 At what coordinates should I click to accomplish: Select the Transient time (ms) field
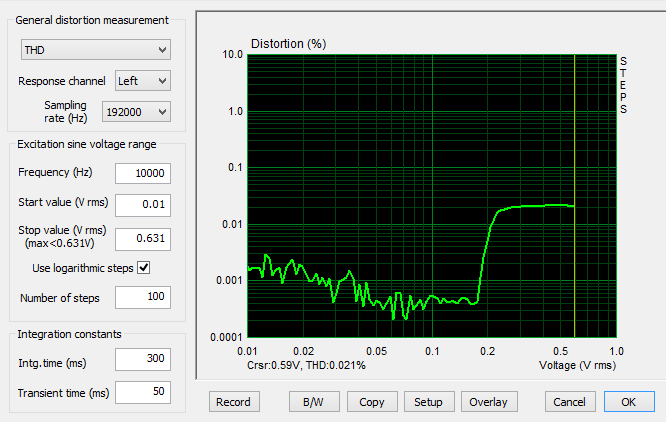tap(143, 392)
